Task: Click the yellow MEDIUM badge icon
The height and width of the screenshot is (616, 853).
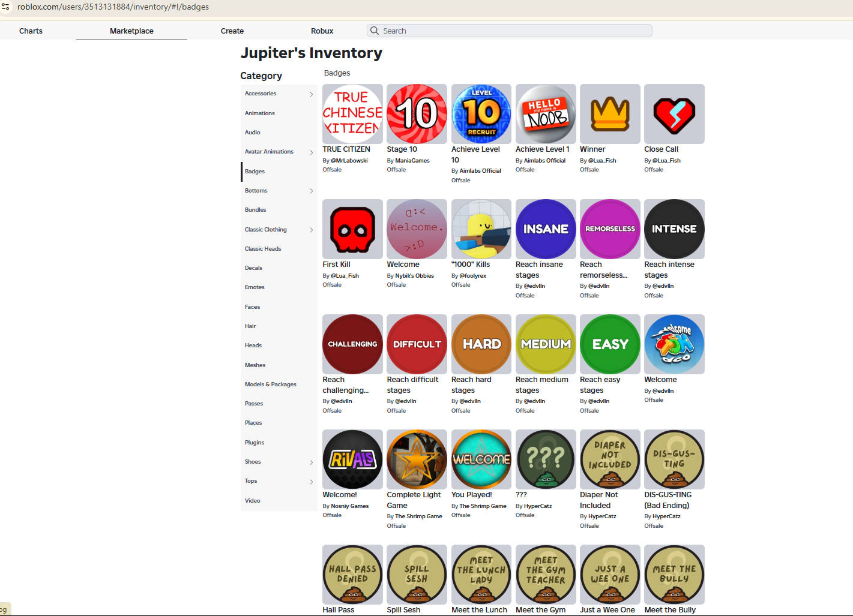Action: pyautogui.click(x=546, y=344)
